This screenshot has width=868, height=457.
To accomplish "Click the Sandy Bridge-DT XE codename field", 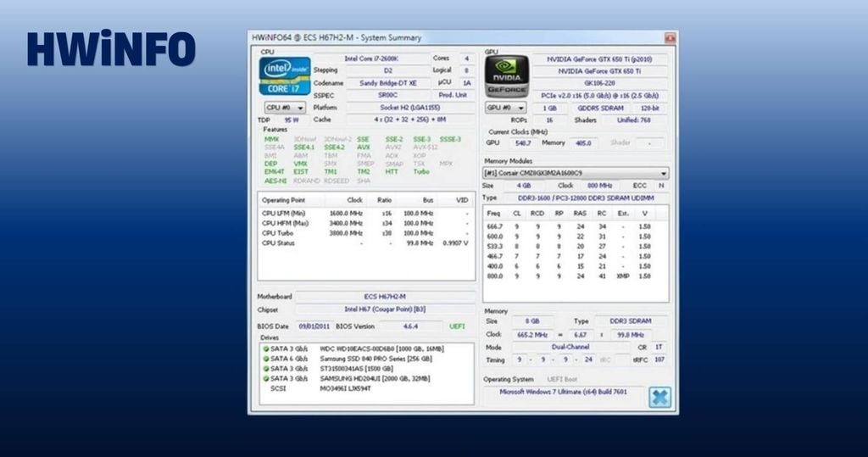I will 388,83.
